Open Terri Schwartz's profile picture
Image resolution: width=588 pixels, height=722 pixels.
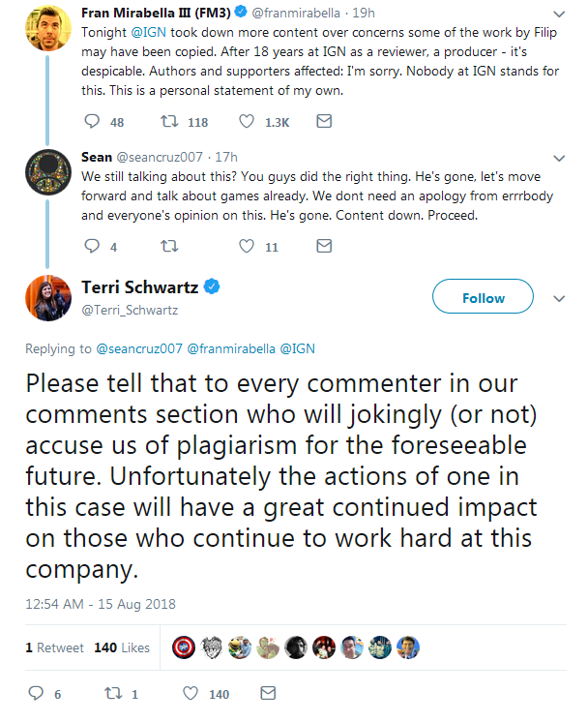48,298
